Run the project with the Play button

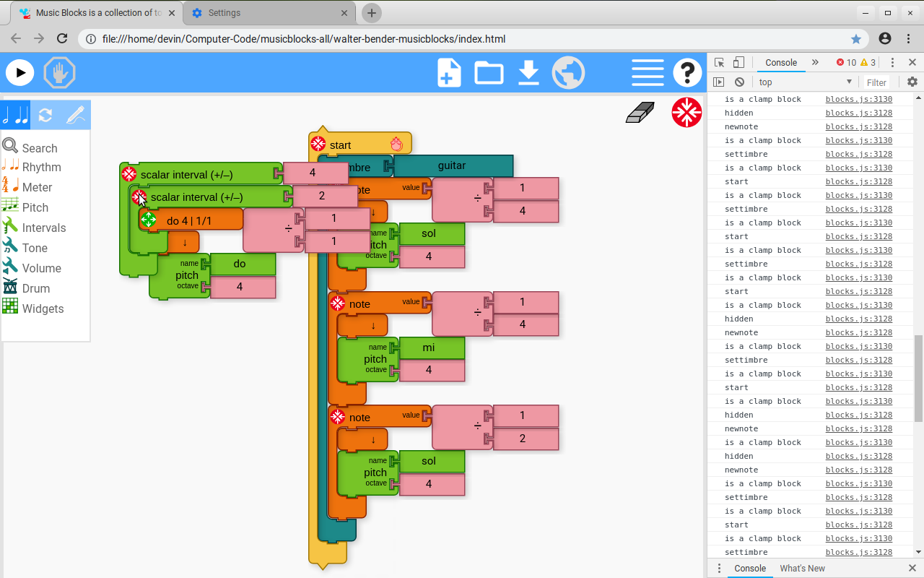tap(19, 72)
